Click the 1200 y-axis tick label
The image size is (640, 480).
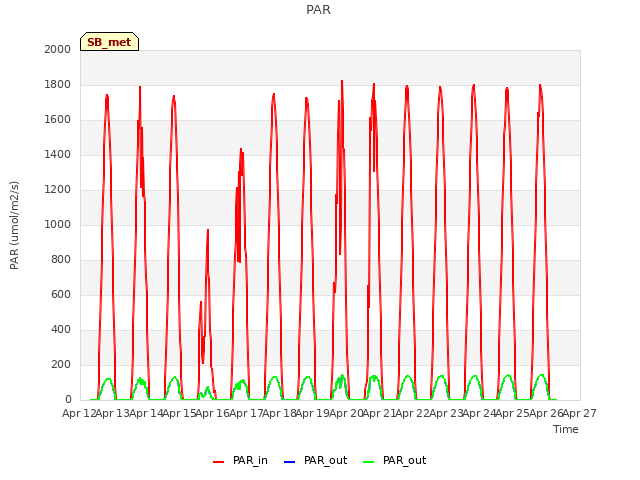pos(58,189)
